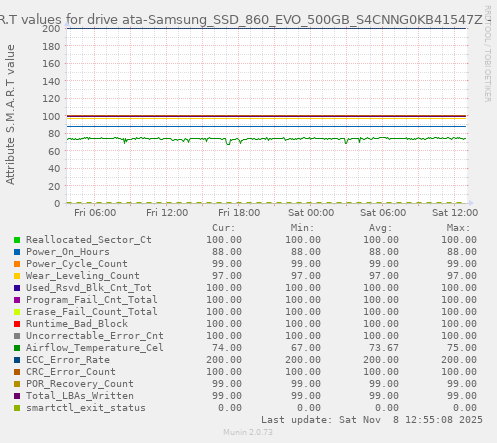
Task: Click Airflow temperature max value 75.00
Action: pyautogui.click(x=462, y=348)
